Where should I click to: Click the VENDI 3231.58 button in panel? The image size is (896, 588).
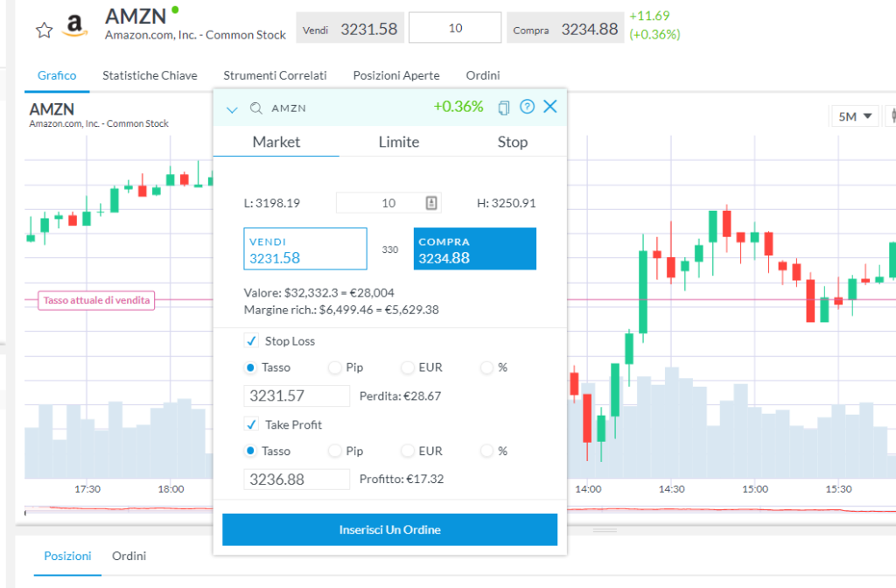click(x=305, y=248)
